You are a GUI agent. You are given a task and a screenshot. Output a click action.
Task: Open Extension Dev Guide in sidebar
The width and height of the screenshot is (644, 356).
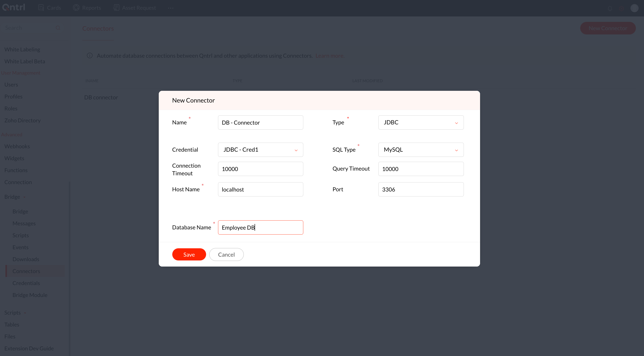29,348
